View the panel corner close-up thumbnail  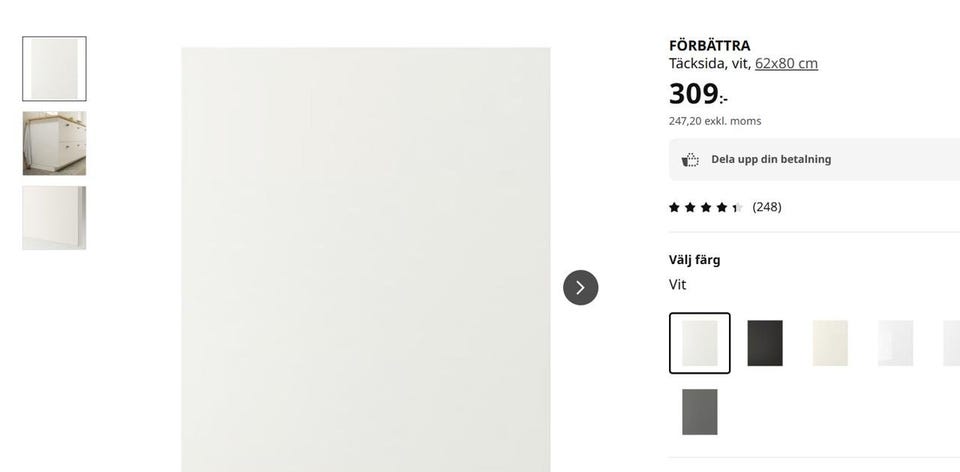pyautogui.click(x=54, y=218)
